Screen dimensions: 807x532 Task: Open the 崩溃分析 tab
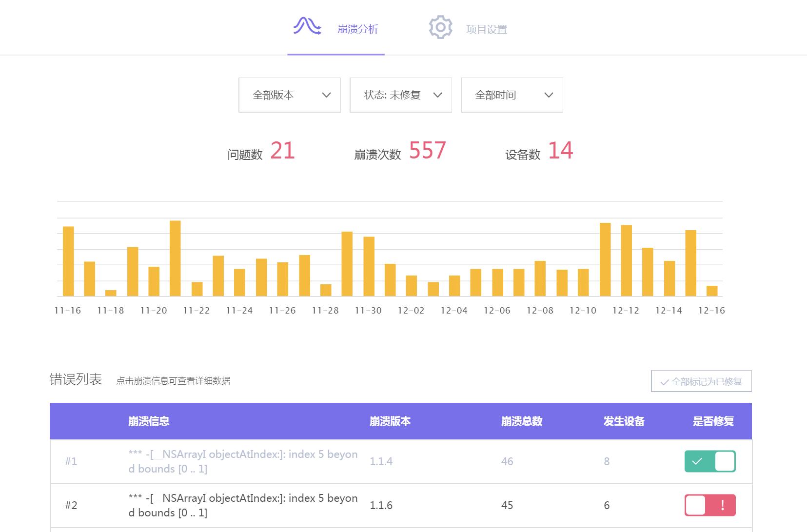(x=357, y=29)
